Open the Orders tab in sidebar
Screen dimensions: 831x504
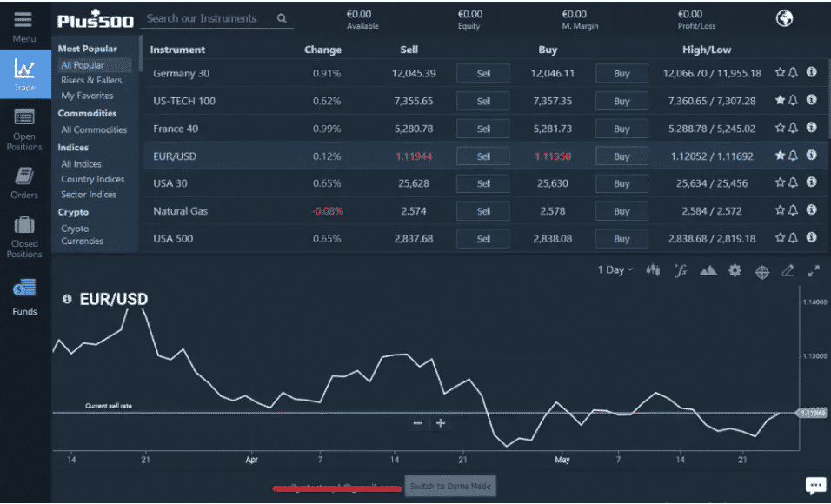(24, 182)
